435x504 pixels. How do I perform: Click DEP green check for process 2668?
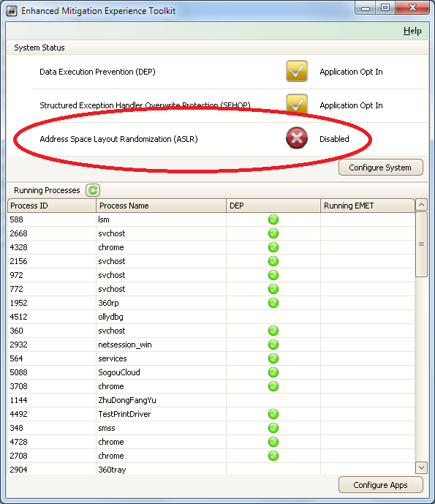[273, 233]
